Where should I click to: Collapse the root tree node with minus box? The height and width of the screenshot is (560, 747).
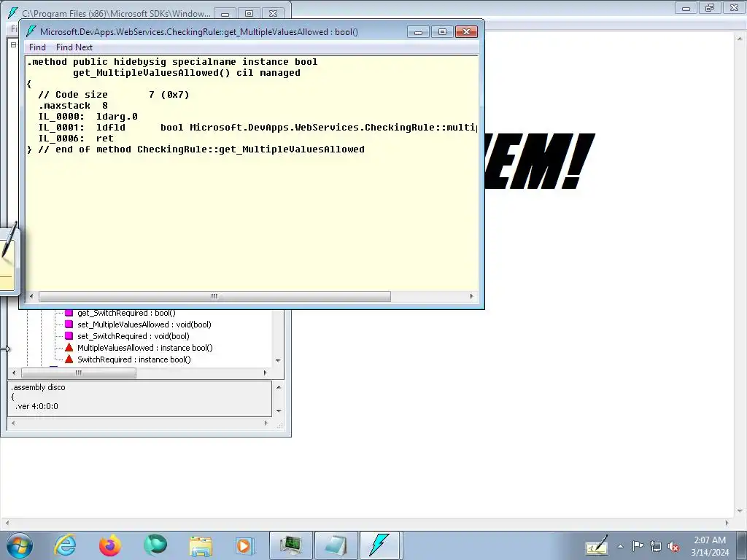(13, 44)
